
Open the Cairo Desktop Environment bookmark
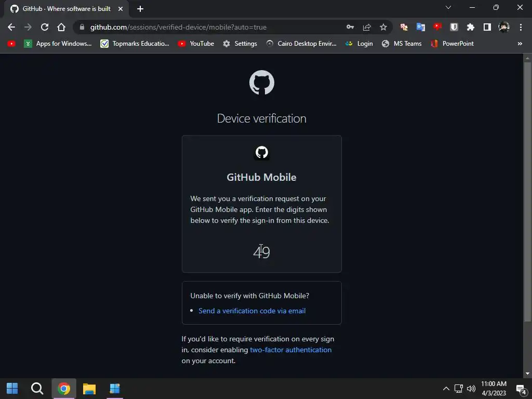tap(301, 44)
